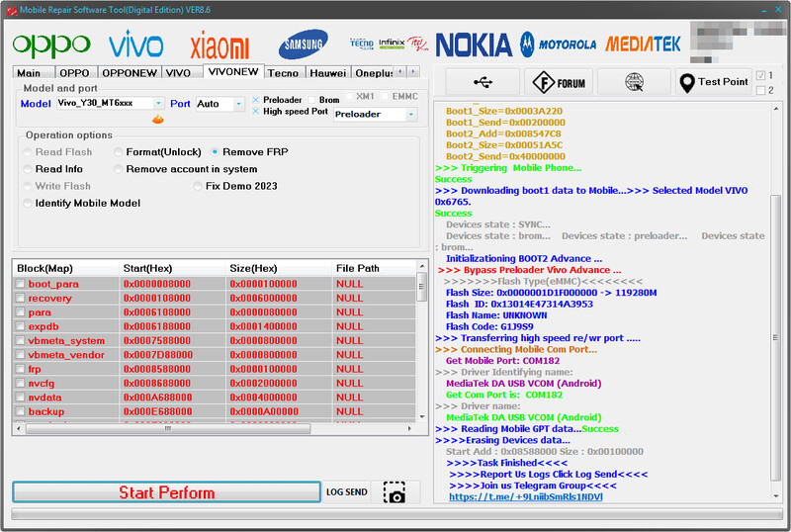
Task: Click the partition table vertical scrollbar thumb
Action: (x=422, y=287)
